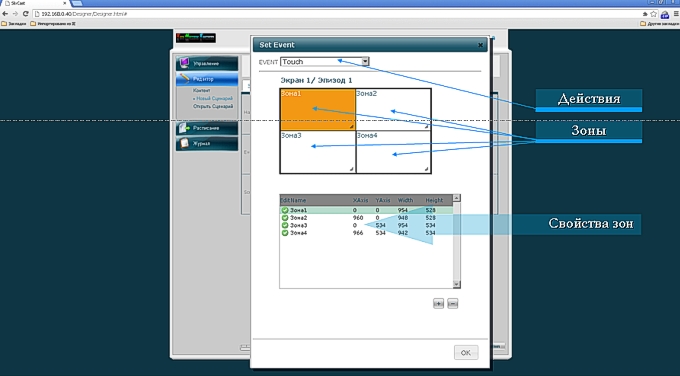This screenshot has width=680, height=376.
Task: Select the Зона4 area in layout
Action: pyautogui.click(x=393, y=152)
